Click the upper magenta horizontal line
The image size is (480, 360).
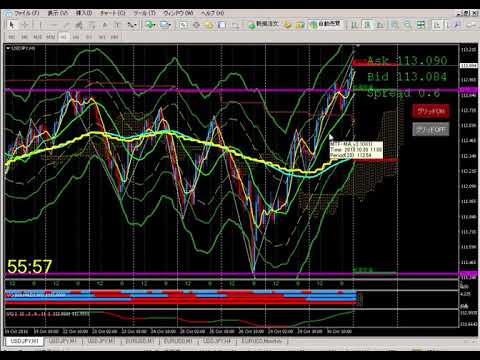tap(233, 90)
